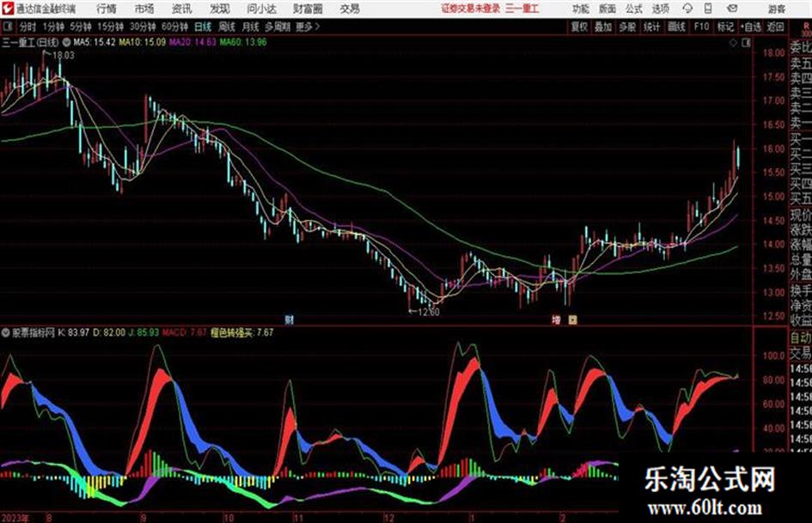This screenshot has height=523, width=812.
Task: Click the D: 82.00 value
Action: click(x=109, y=332)
